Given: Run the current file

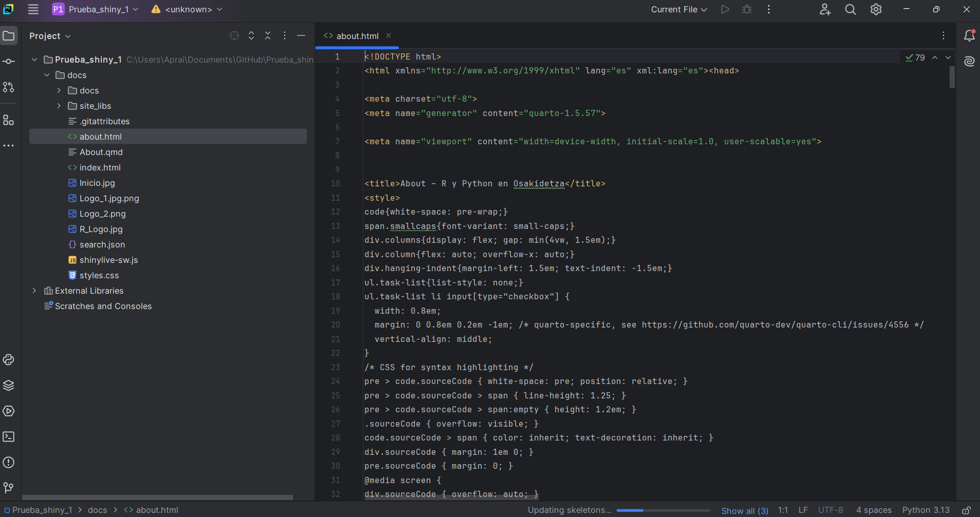Looking at the screenshot, I should pos(725,9).
